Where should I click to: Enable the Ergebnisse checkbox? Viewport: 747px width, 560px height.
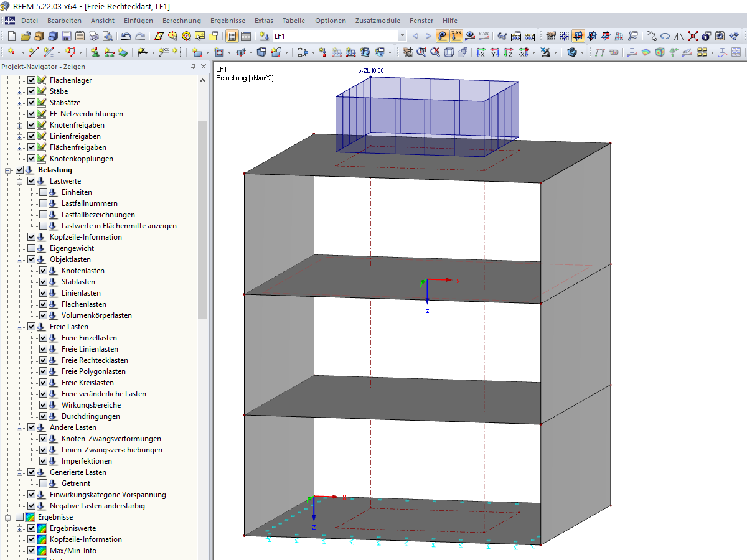point(19,517)
